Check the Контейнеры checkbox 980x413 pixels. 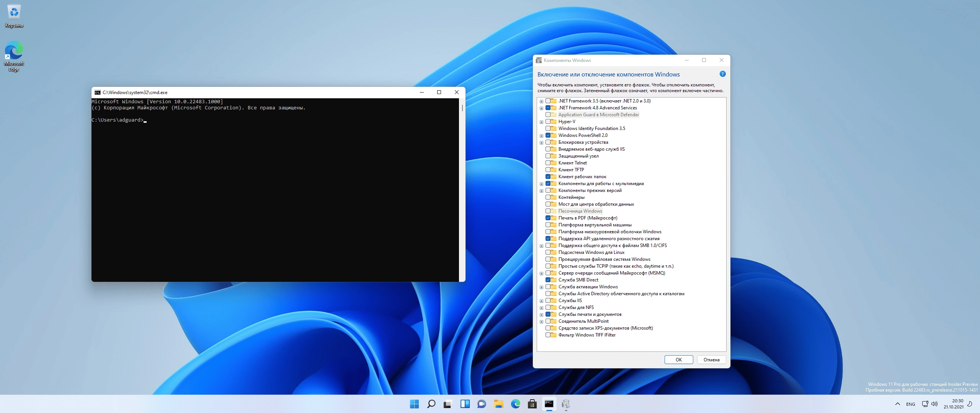(x=548, y=197)
